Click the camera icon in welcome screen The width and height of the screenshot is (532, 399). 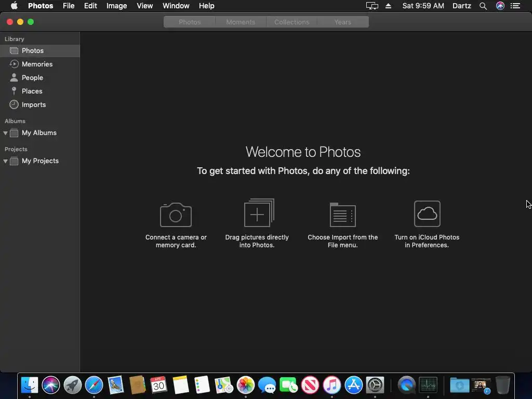pyautogui.click(x=176, y=215)
